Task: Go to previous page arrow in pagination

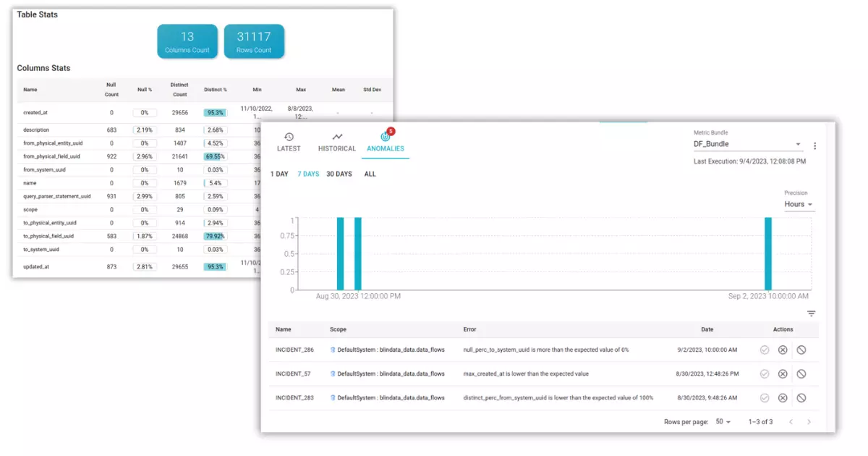Action: [791, 421]
